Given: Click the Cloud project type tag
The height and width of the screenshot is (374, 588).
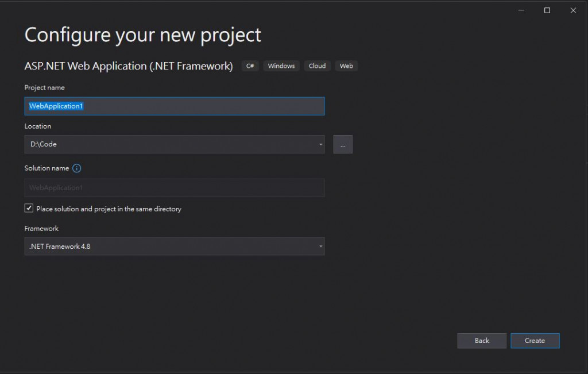Looking at the screenshot, I should coord(317,66).
